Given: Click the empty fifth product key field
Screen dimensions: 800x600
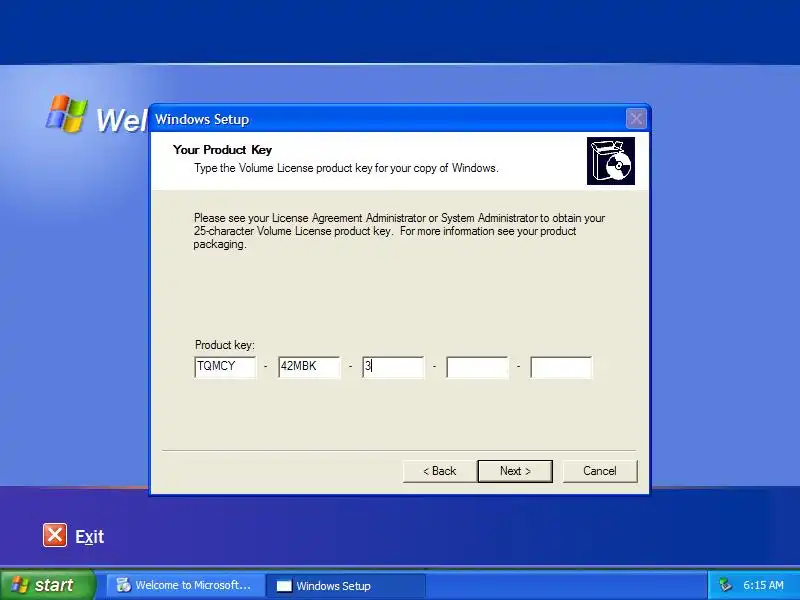Looking at the screenshot, I should (x=561, y=367).
